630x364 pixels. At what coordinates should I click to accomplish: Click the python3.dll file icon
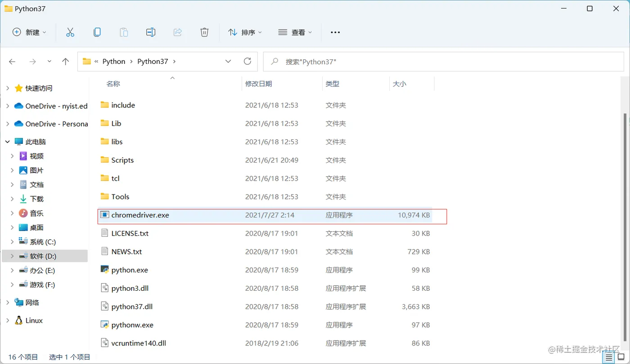[x=105, y=288]
